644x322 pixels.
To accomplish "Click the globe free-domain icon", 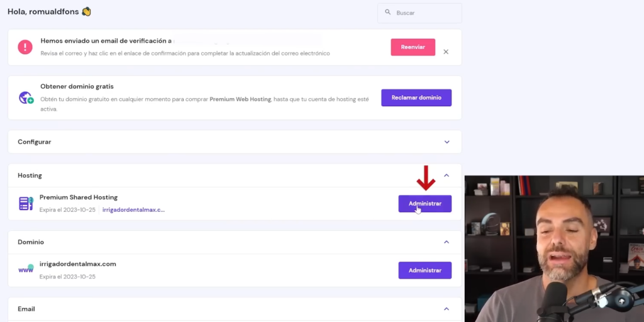I will click(x=26, y=97).
